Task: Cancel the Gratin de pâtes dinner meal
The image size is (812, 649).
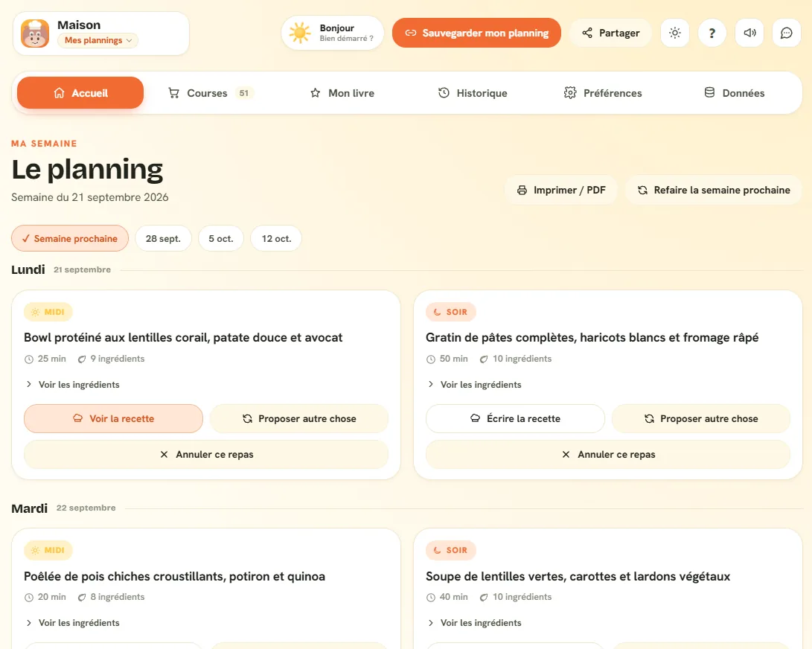Action: [x=608, y=454]
